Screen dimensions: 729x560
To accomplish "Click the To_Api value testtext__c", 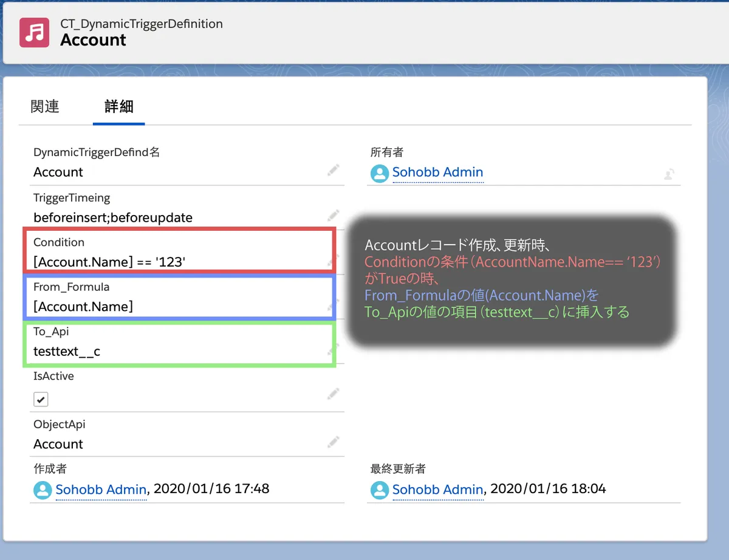I will [67, 351].
